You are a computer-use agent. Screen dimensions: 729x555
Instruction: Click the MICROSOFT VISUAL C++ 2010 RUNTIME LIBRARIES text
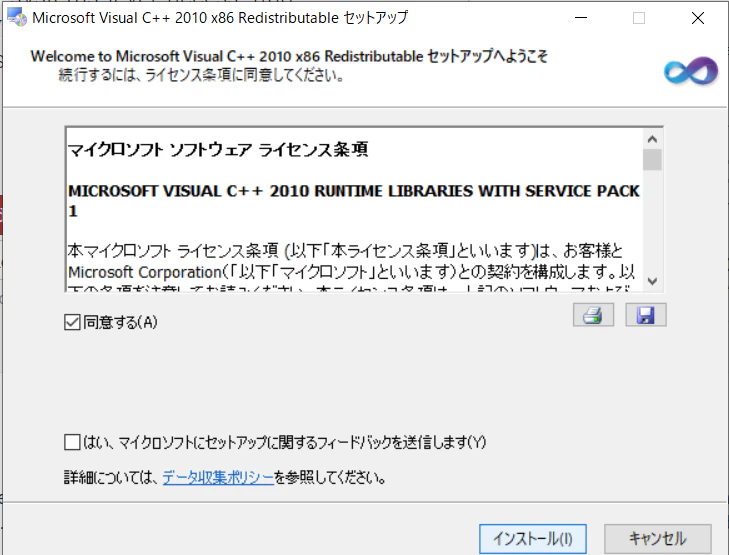[x=354, y=200]
